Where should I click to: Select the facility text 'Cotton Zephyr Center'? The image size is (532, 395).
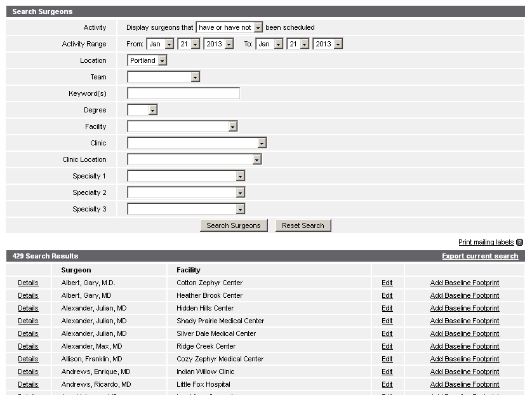tap(209, 283)
